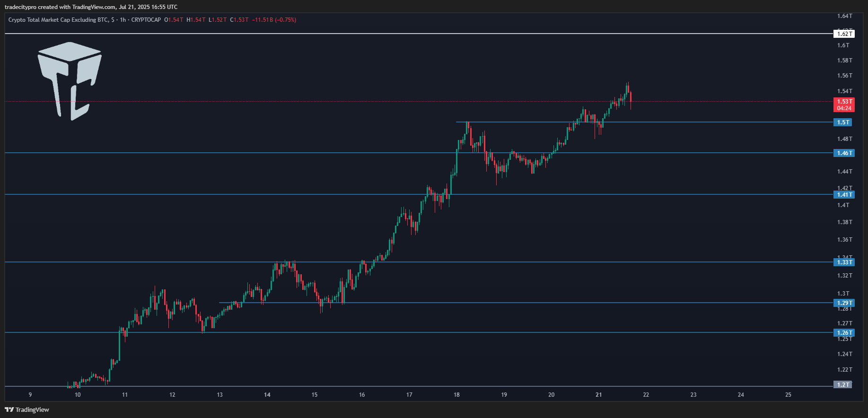868x418 pixels.
Task: Click the 1.33T blue price label
Action: (844, 262)
